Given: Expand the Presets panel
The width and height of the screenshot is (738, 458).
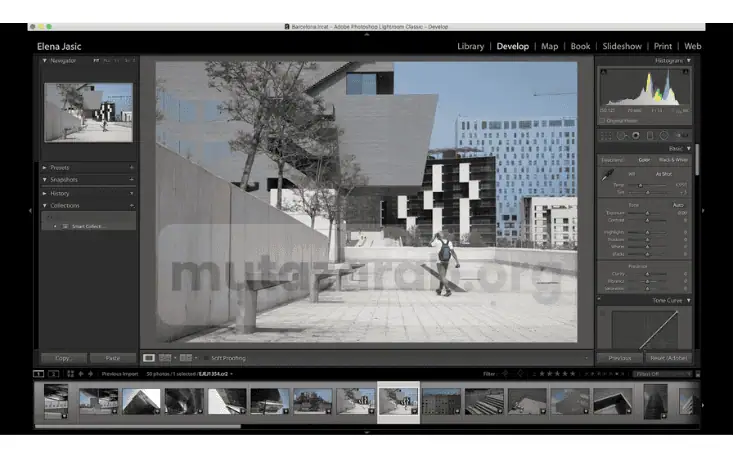Looking at the screenshot, I should (x=61, y=167).
